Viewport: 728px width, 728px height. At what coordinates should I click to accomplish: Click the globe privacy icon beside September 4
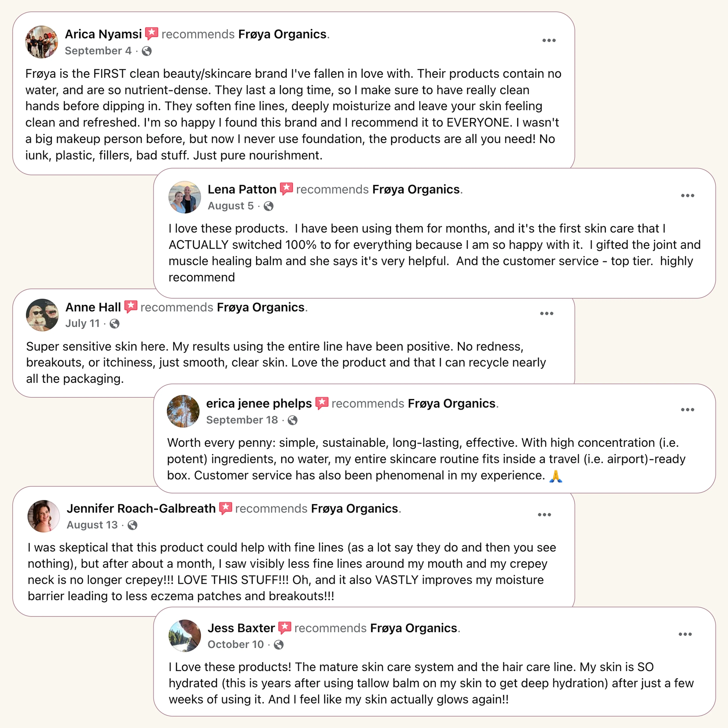pyautogui.click(x=146, y=51)
